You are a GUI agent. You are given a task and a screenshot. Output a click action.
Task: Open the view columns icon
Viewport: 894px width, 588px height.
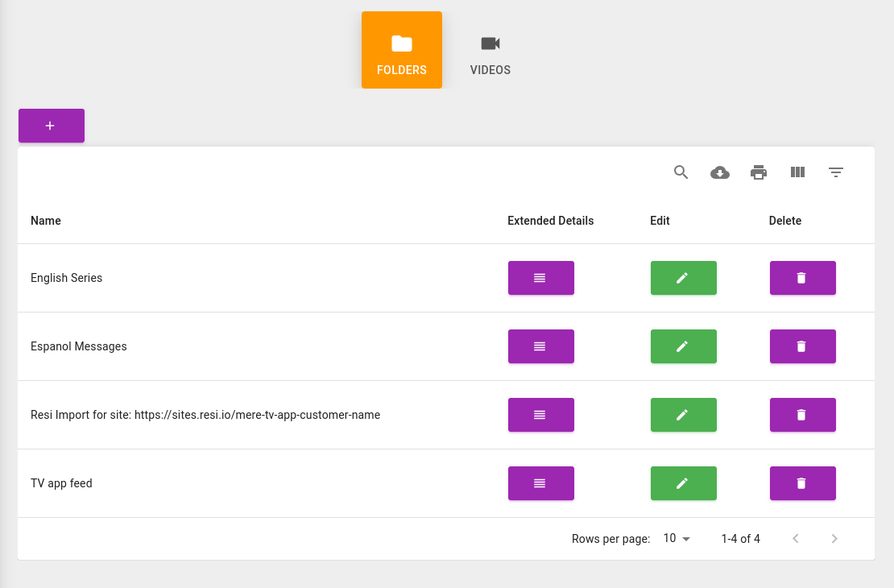point(797,172)
